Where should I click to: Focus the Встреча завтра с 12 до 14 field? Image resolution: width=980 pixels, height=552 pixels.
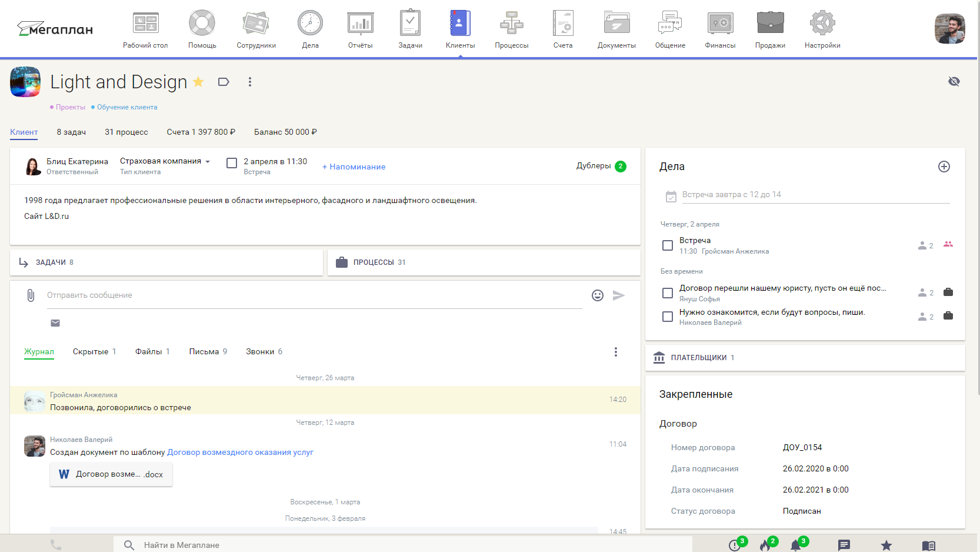(x=816, y=195)
